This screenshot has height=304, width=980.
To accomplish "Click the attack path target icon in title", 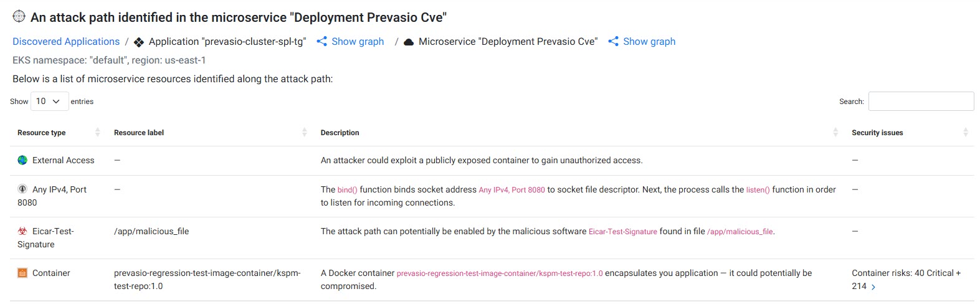I will pos(19,17).
